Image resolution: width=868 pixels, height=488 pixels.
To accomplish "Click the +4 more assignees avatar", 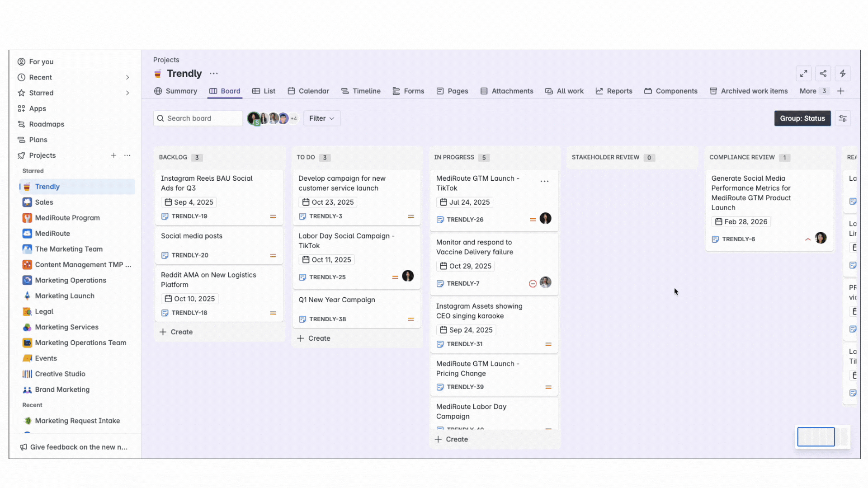I will pyautogui.click(x=294, y=118).
